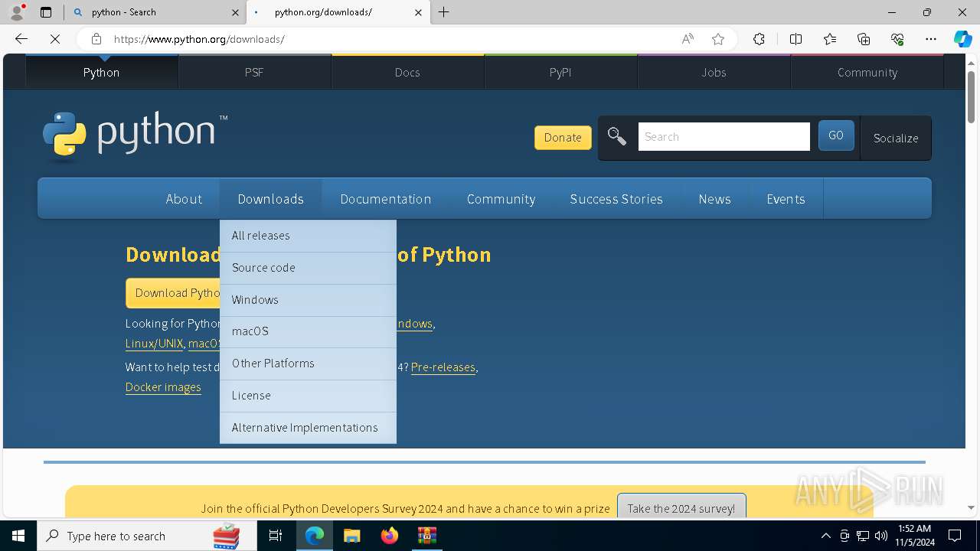Follow the Linux/UNIX link
Screen dimensions: 980x551
[154, 344]
